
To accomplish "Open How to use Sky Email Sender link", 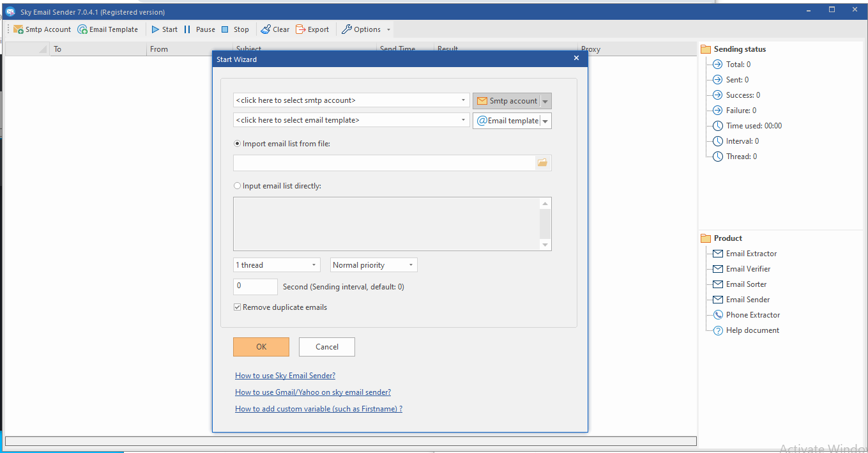I will pyautogui.click(x=285, y=376).
